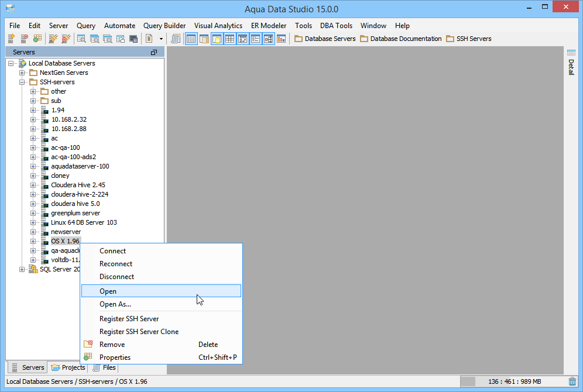Select the newserver tree entry
The height and width of the screenshot is (392, 583).
tap(66, 232)
